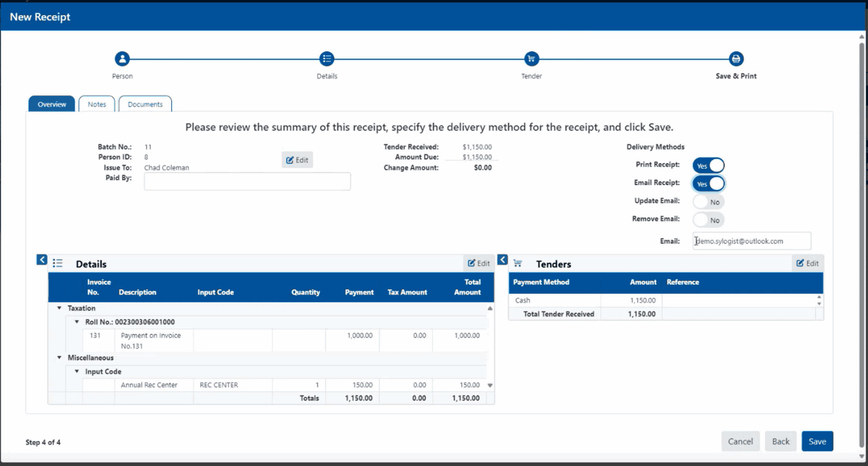Click the Tenders panel cart icon

518,263
